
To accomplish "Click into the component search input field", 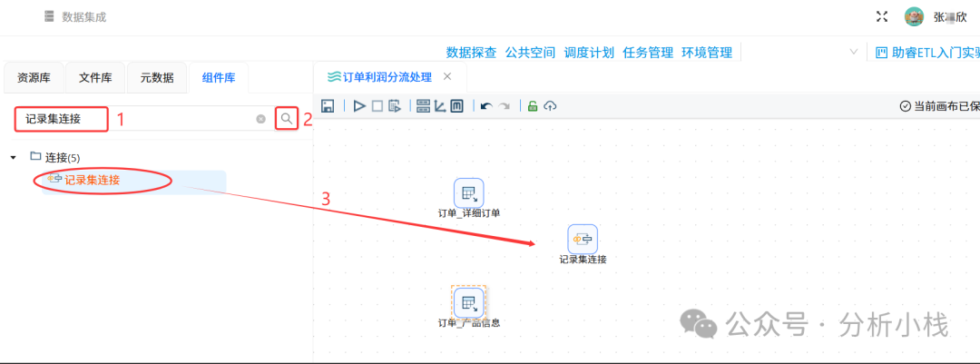I will point(143,119).
